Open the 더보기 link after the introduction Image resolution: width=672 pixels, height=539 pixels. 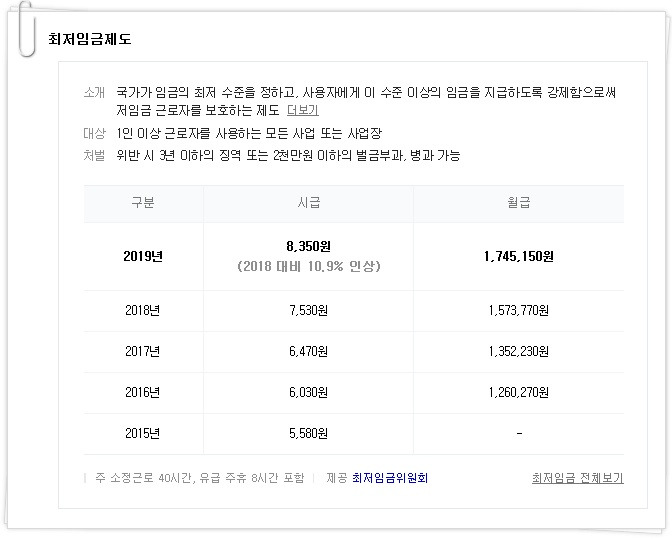[303, 110]
